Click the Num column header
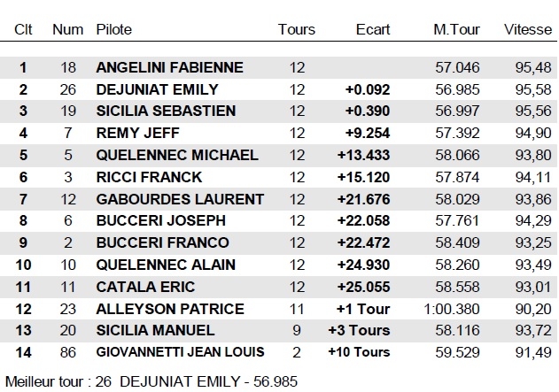Image resolution: width=559 pixels, height=392 pixels. tap(68, 29)
